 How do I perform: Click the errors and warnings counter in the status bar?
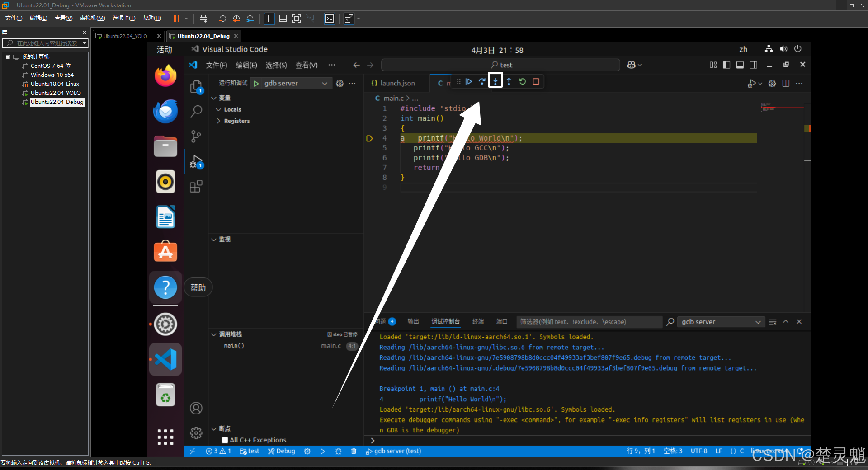[x=218, y=451]
